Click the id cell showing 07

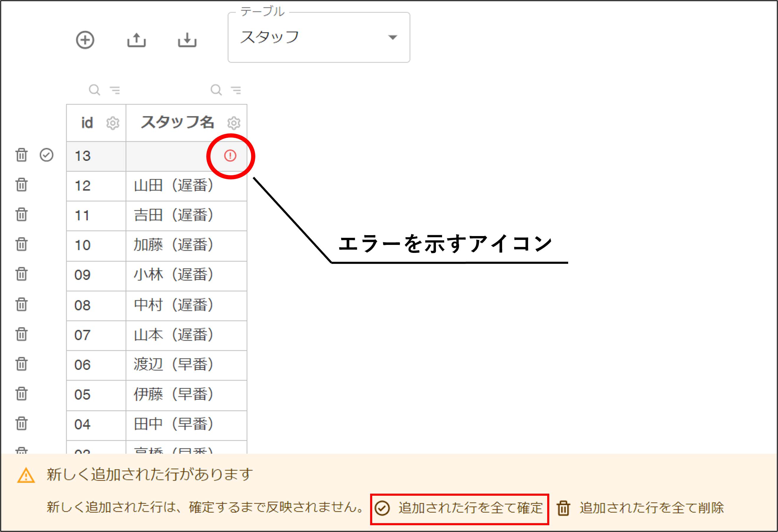(x=96, y=335)
